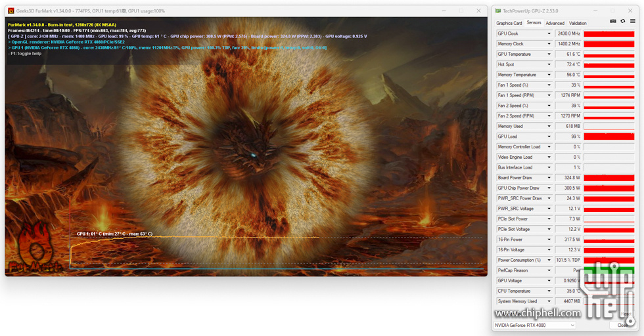Open the GPU Chip Power Draw dropdown
644x336 pixels.
point(549,188)
